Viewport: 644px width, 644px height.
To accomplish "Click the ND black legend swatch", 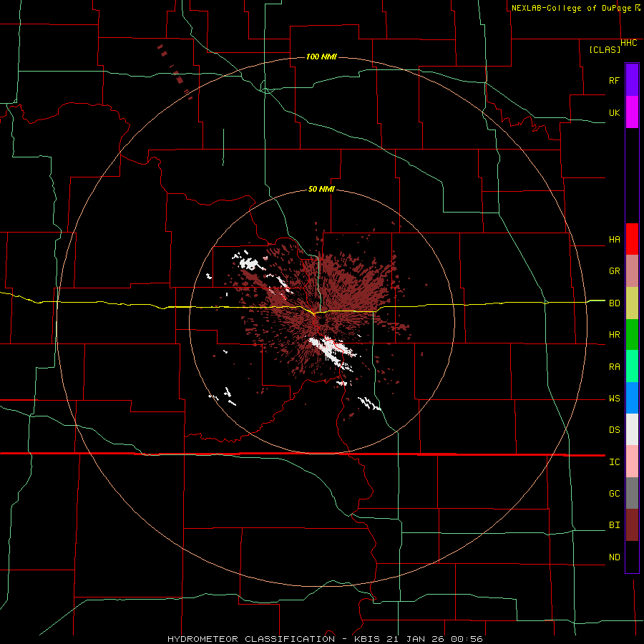I will coord(632,557).
